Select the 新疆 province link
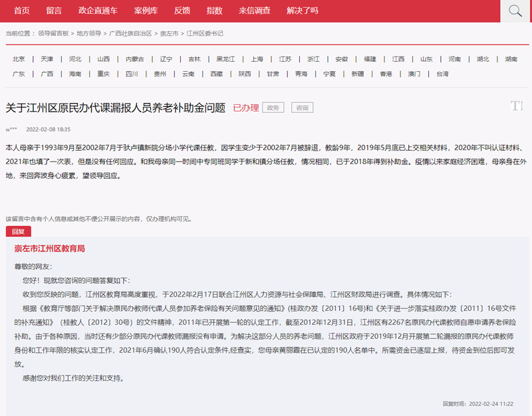Screen dimensions: 532x416 point(358,74)
